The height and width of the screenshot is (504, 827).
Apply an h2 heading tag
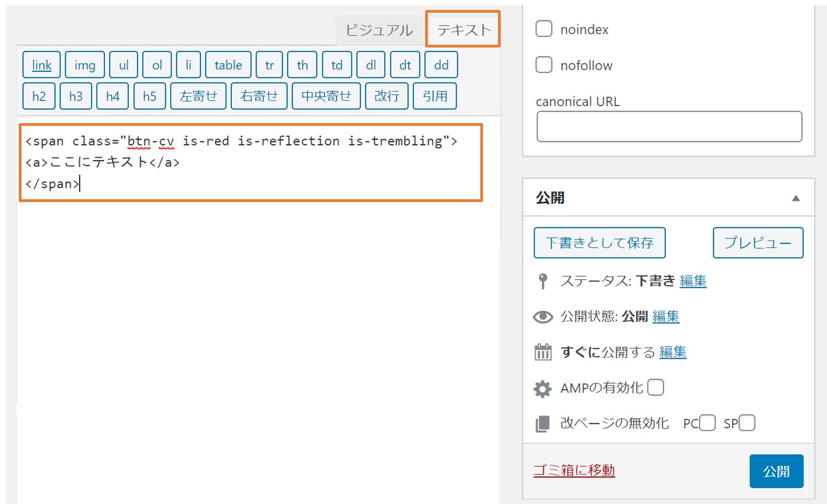[38, 96]
